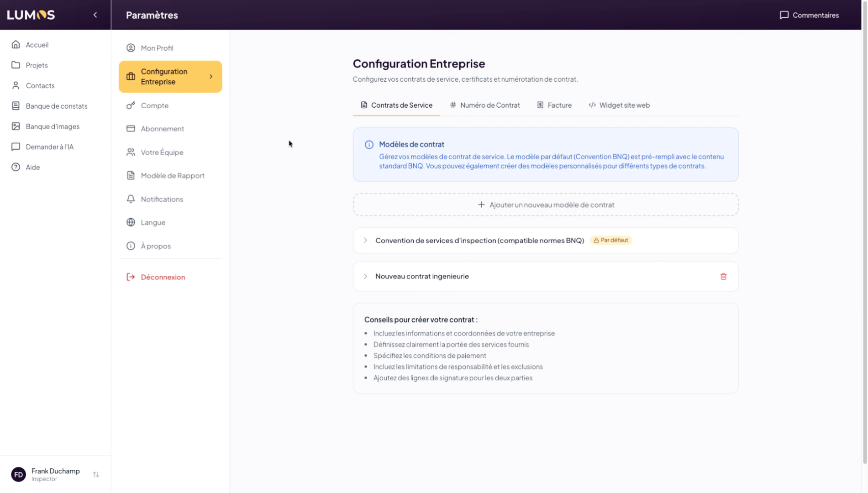This screenshot has width=868, height=493.
Task: Delete the Nouveau contrat ingenieurie template
Action: 723,277
